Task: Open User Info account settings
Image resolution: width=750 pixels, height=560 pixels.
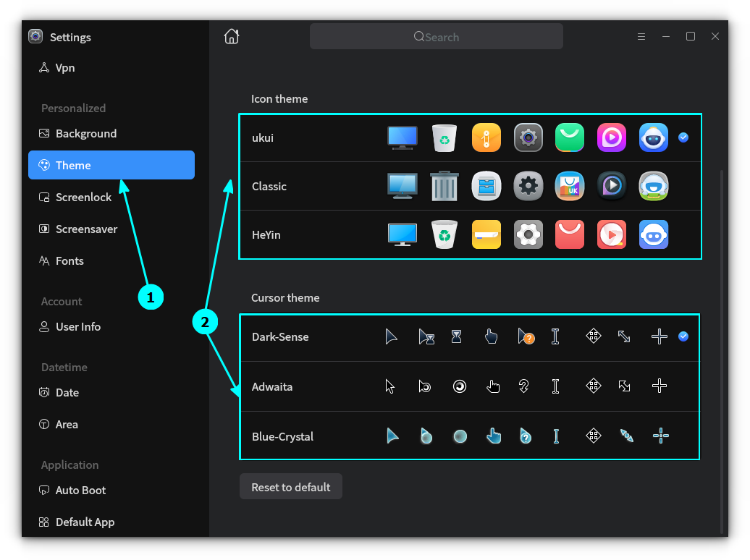Action: pyautogui.click(x=77, y=326)
